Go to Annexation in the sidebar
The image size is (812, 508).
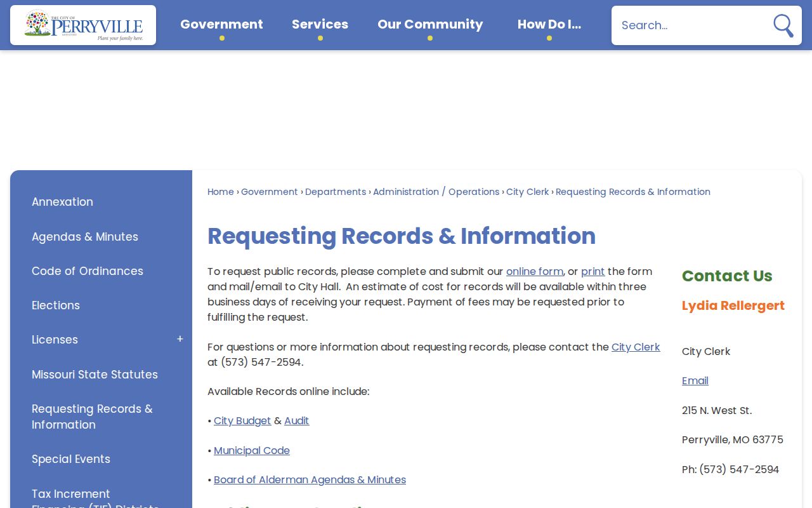click(x=62, y=202)
